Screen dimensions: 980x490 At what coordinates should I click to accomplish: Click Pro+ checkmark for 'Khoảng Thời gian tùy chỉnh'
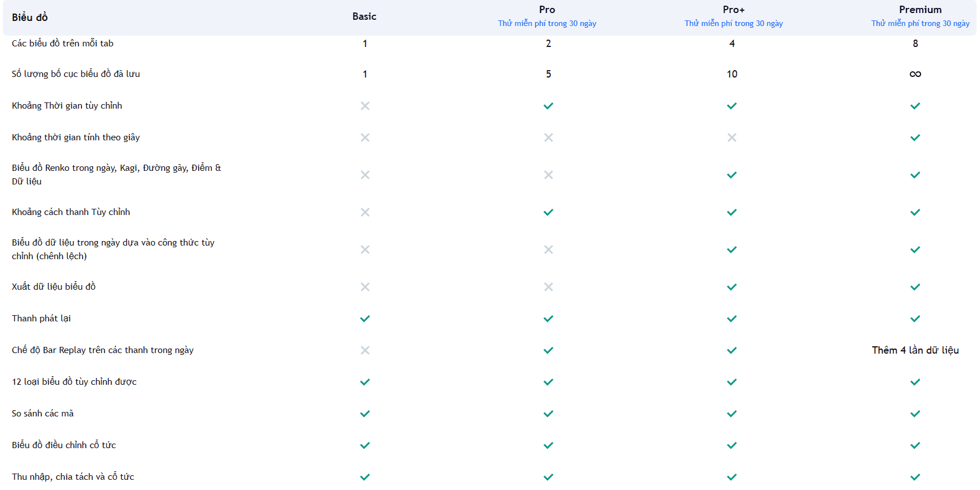(x=732, y=106)
